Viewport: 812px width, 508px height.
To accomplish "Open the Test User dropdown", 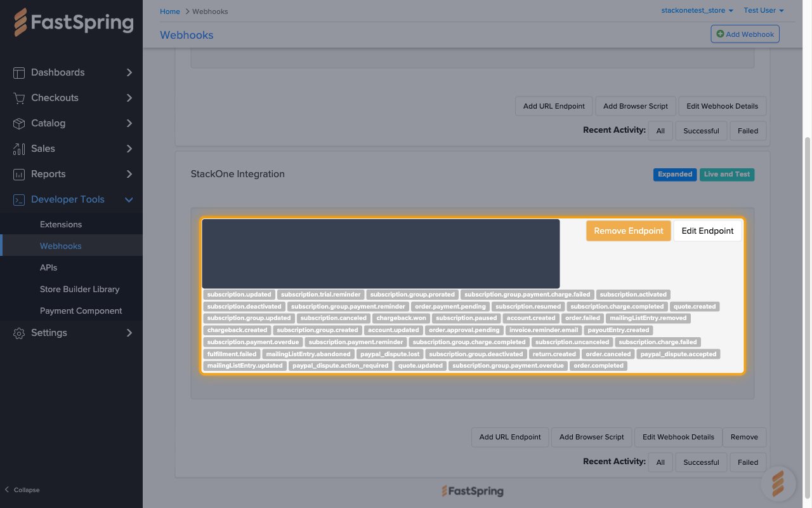I will tap(764, 10).
